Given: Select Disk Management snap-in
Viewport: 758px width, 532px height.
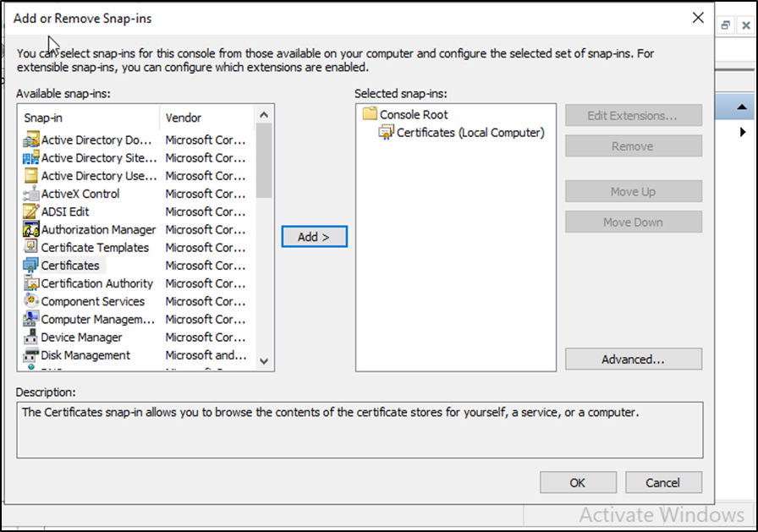Looking at the screenshot, I should pyautogui.click(x=85, y=355).
